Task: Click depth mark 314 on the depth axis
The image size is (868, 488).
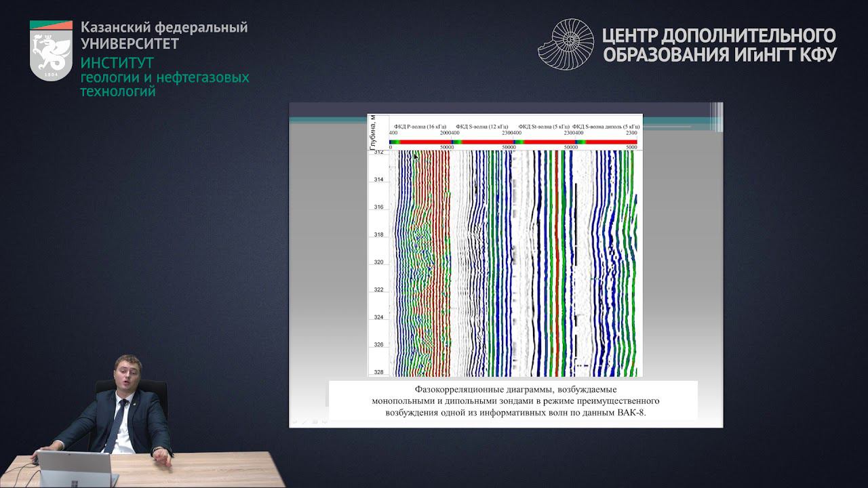Action: pos(378,180)
